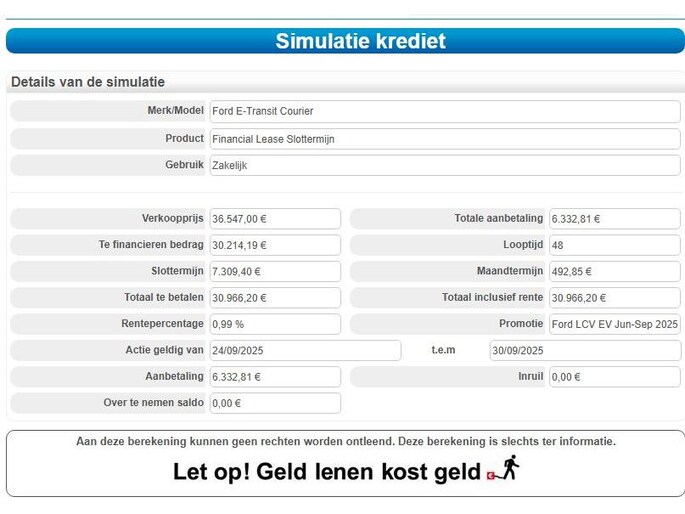Click the Totaal inclusief rente field
Screen dimensions: 685x514
(x=614, y=298)
